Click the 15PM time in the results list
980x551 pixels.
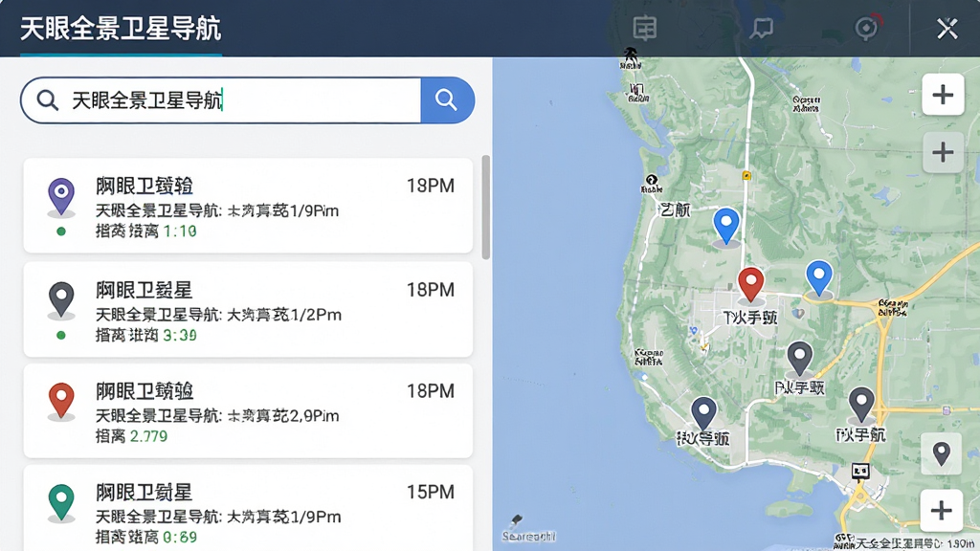pos(431,493)
